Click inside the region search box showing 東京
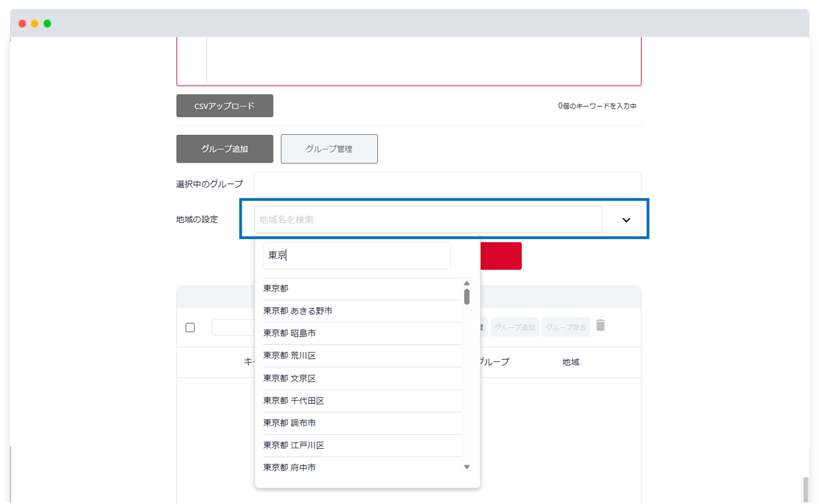819x504 pixels. tap(357, 255)
